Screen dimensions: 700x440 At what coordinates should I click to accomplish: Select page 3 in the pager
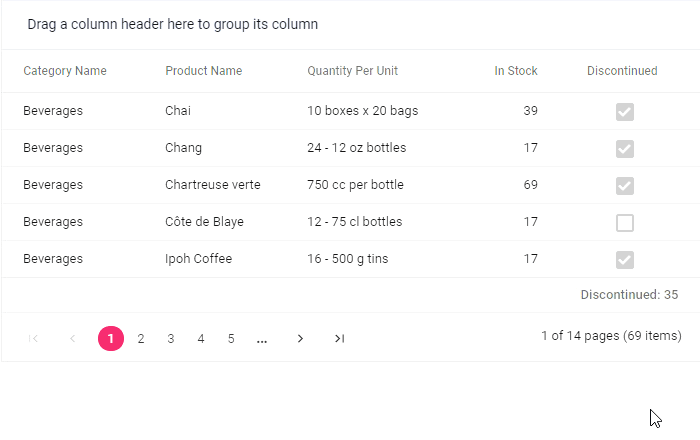(x=171, y=339)
